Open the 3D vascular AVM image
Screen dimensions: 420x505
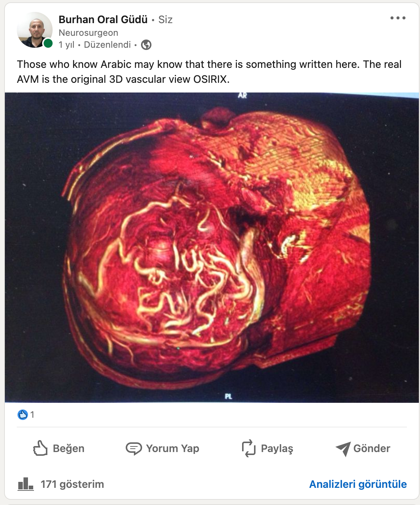(x=212, y=248)
